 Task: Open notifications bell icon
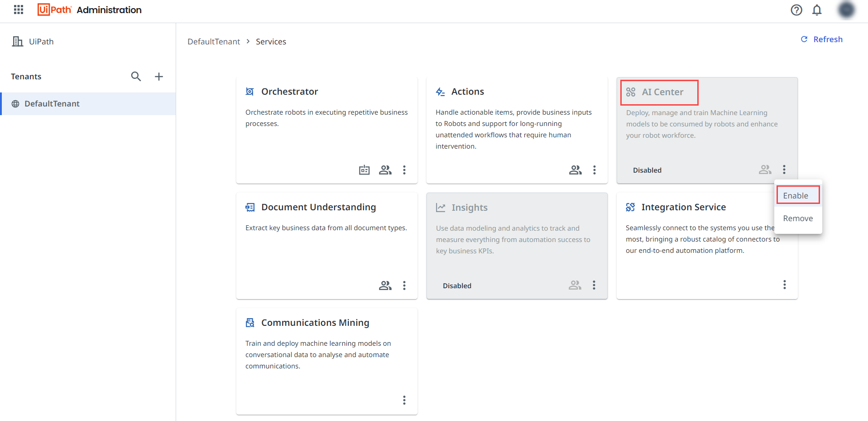(817, 10)
